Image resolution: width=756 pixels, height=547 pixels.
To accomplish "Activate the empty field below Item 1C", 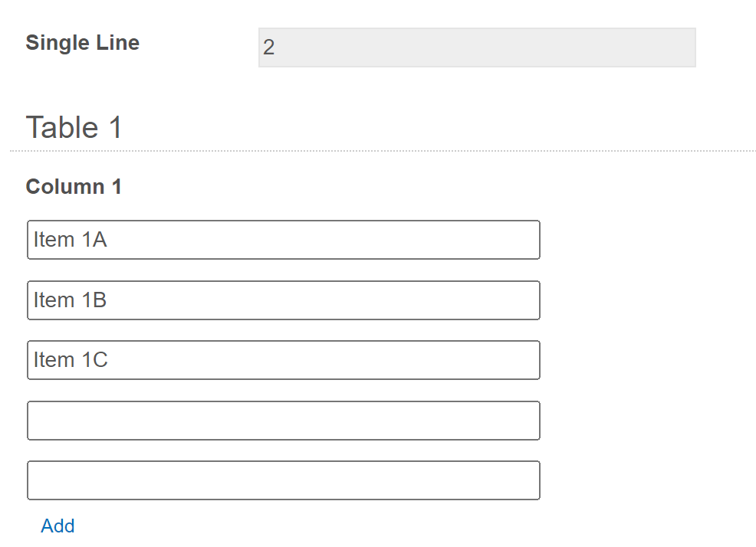I will (x=284, y=421).
